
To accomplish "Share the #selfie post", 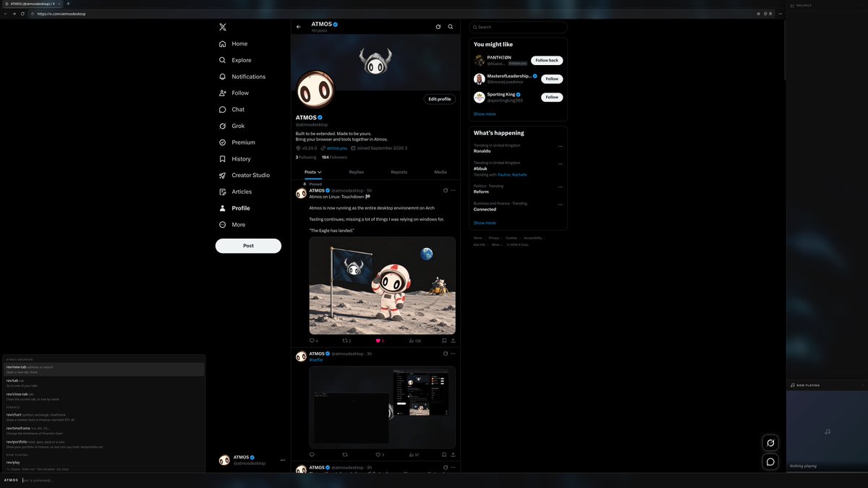I will 453,455.
